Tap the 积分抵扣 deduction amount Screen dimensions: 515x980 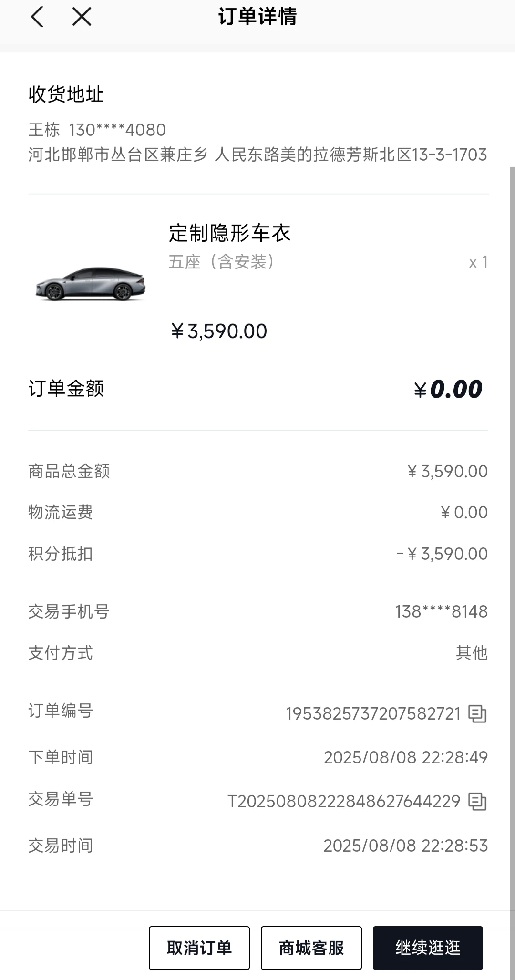tap(442, 554)
